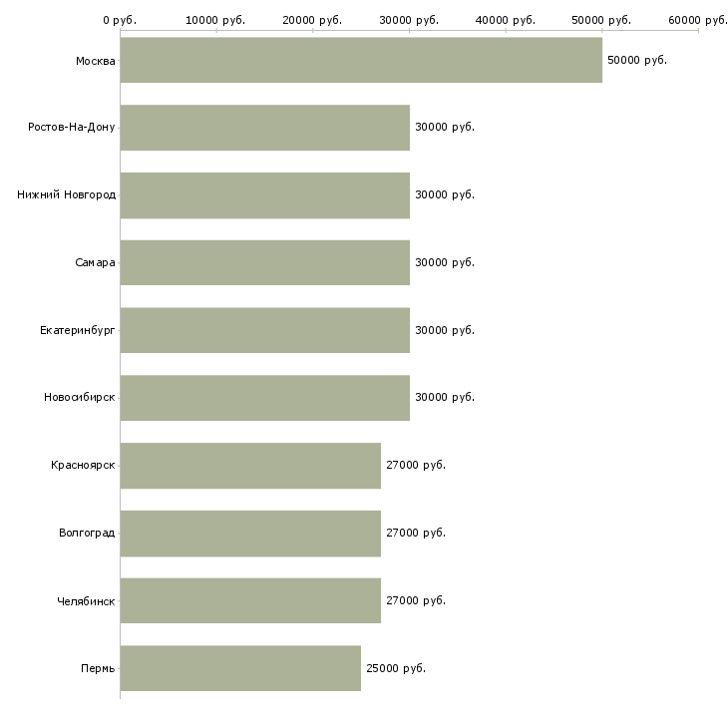This screenshot has width=728, height=728.
Task: Select the Екатеринбург bar
Action: coord(264,330)
